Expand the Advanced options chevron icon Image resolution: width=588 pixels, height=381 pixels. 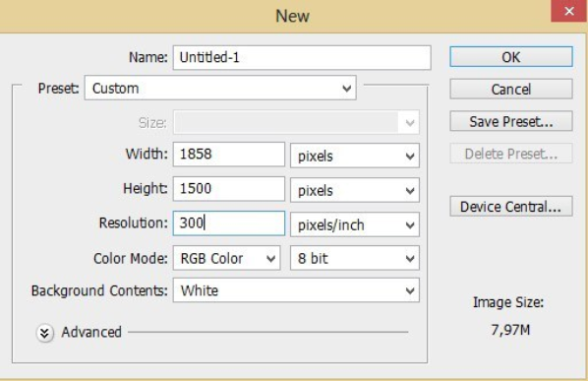click(44, 333)
